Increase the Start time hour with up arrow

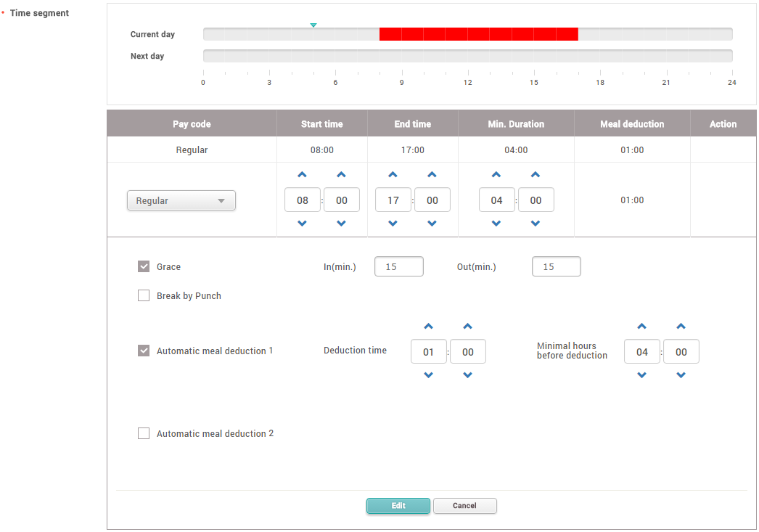(303, 175)
